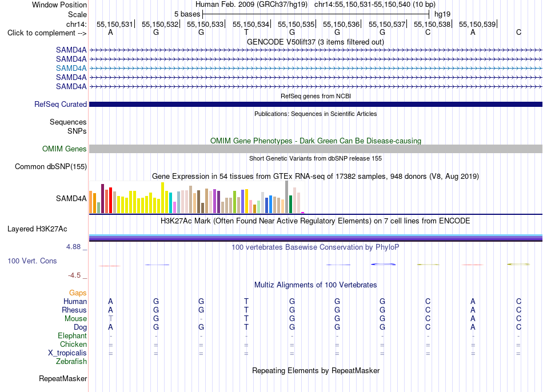The width and height of the screenshot is (543, 392).
Task: Click the Rhesus alignment row label
Action: pos(74,310)
